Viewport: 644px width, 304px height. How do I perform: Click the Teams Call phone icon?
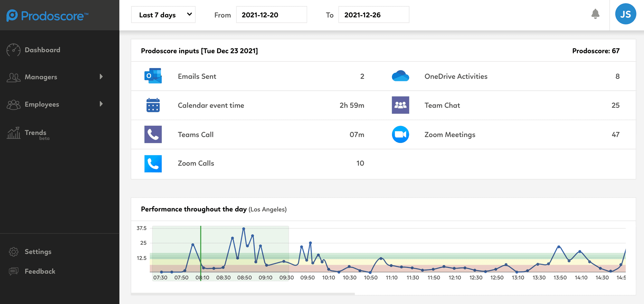click(x=153, y=134)
